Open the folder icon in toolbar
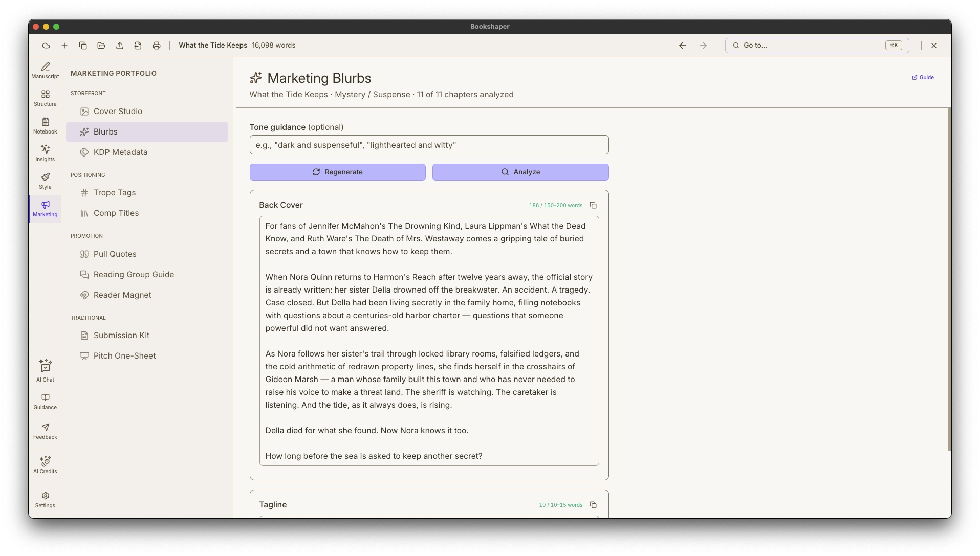Image resolution: width=980 pixels, height=556 pixels. point(101,46)
